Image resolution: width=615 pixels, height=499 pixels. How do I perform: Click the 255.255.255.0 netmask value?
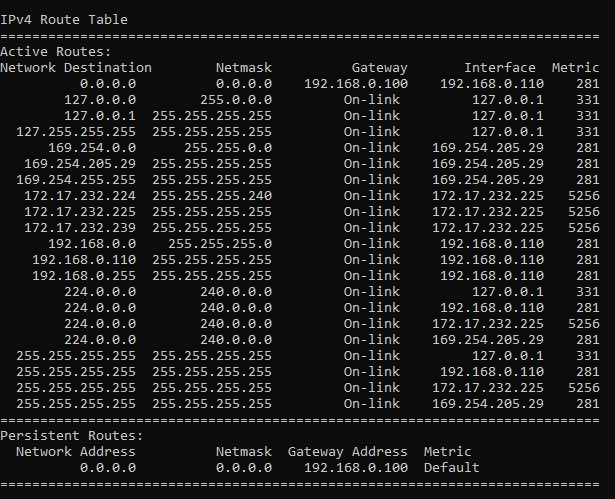220,244
